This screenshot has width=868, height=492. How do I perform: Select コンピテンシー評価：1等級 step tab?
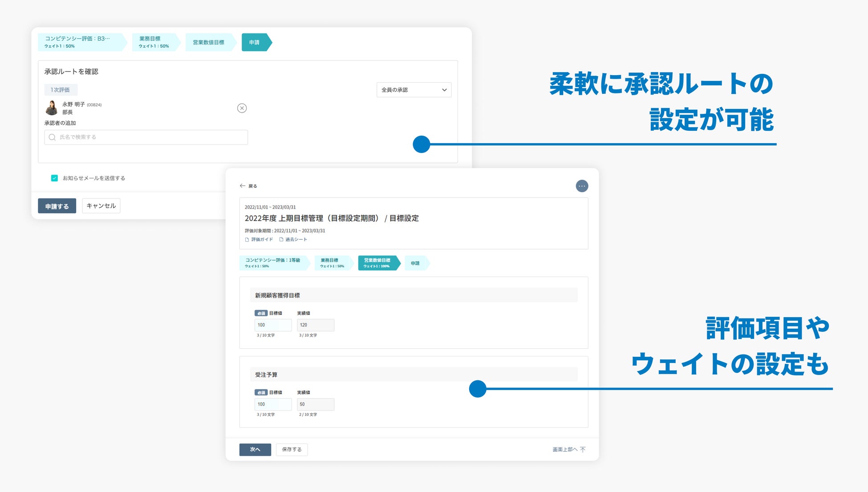[272, 263]
